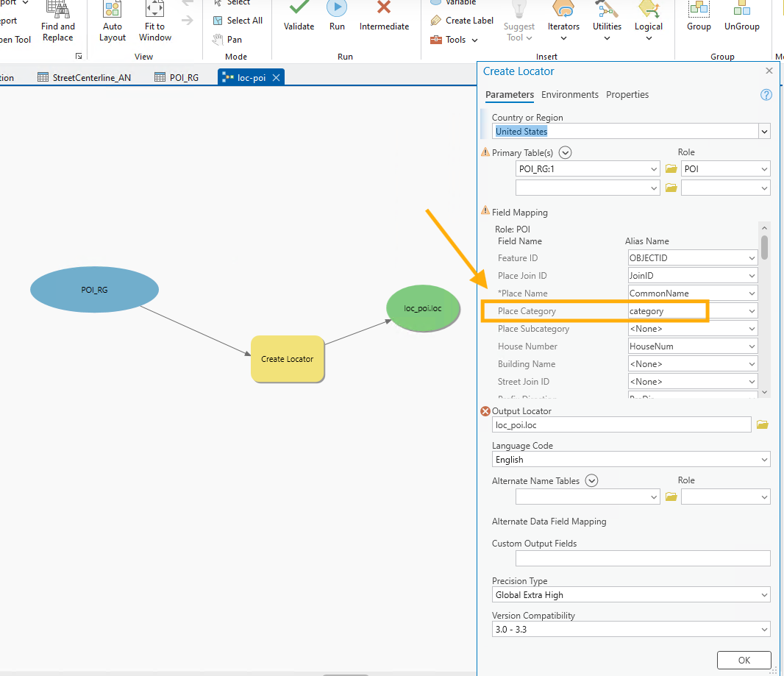Image resolution: width=784 pixels, height=676 pixels.
Task: Click the Create Label button
Action: tap(462, 21)
